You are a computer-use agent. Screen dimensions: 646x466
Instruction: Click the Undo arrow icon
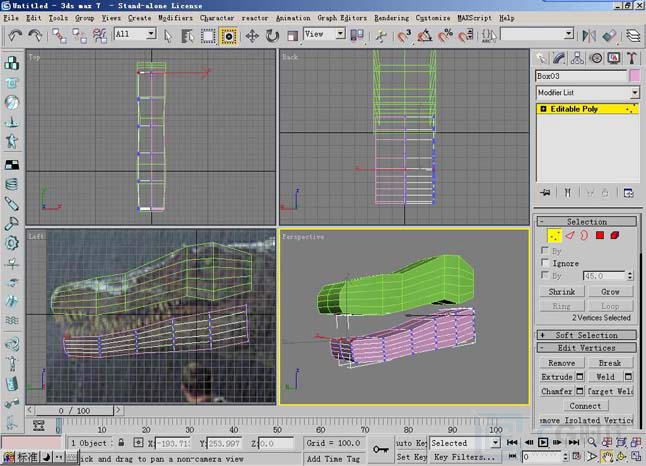[15, 35]
